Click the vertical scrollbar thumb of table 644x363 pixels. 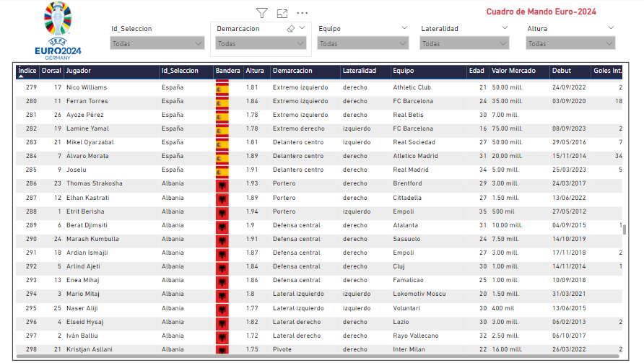coord(625,229)
